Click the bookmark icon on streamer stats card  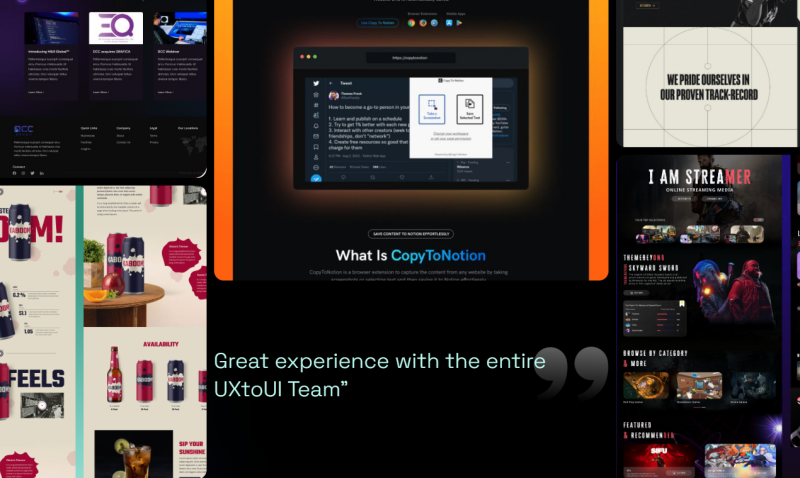682,304
